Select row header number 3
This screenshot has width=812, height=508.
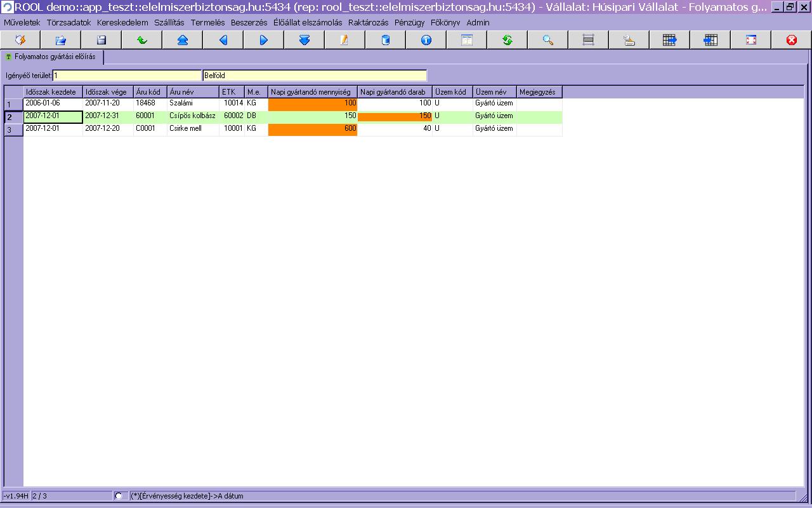coord(13,130)
